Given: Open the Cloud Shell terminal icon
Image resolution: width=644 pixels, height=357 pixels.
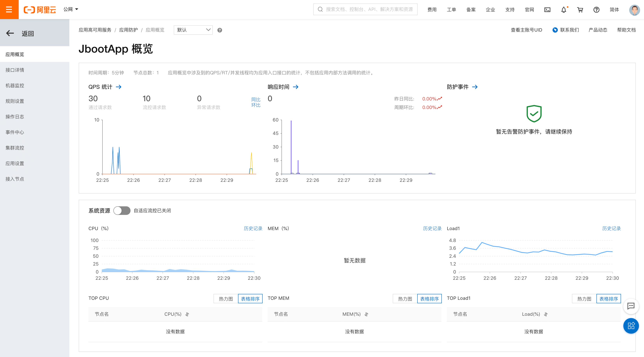Looking at the screenshot, I should point(547,10).
